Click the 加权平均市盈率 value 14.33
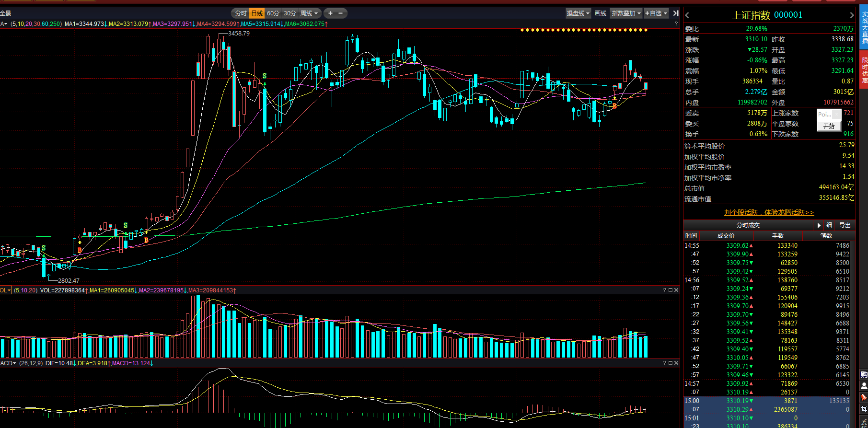The image size is (868, 428). pos(846,166)
